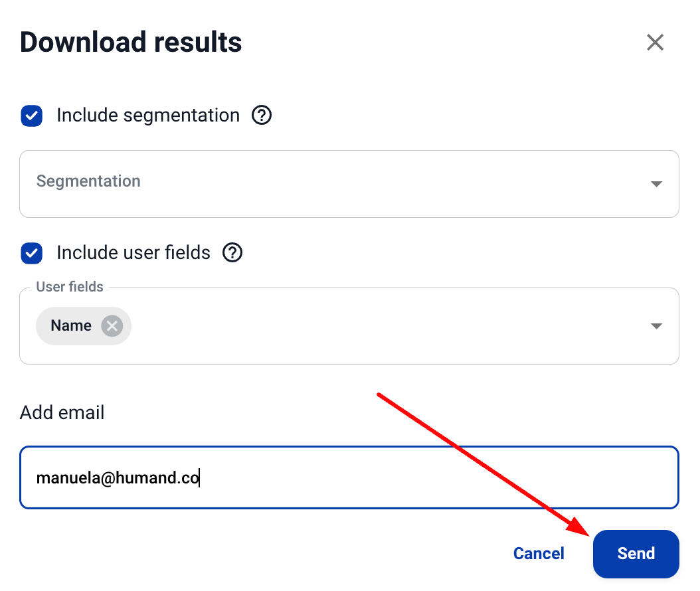
Task: Click the Add email label
Action: pyautogui.click(x=62, y=413)
